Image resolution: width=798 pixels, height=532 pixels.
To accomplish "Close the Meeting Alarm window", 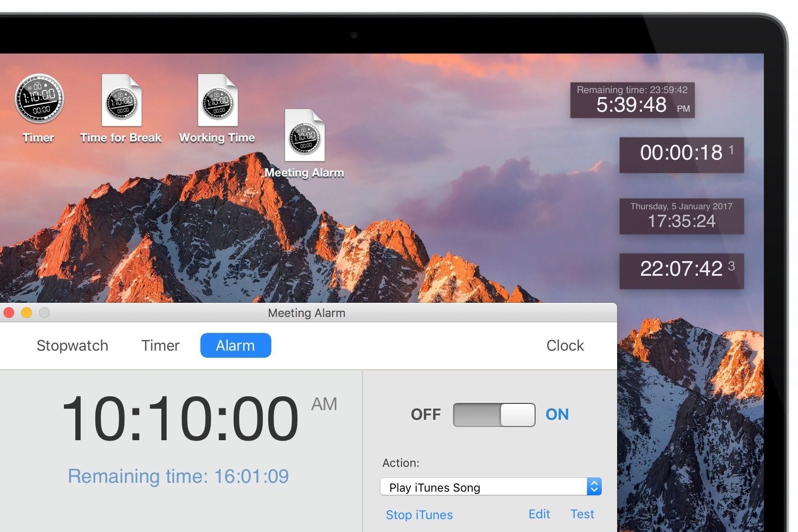I will point(9,313).
